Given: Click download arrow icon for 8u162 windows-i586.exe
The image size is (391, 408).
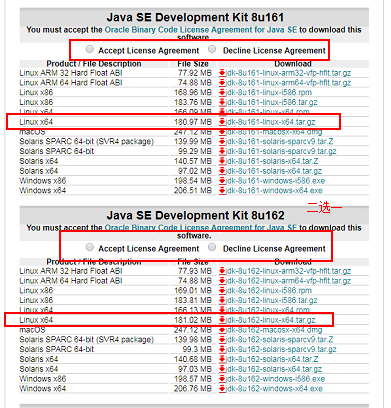Looking at the screenshot, I should [222, 379].
